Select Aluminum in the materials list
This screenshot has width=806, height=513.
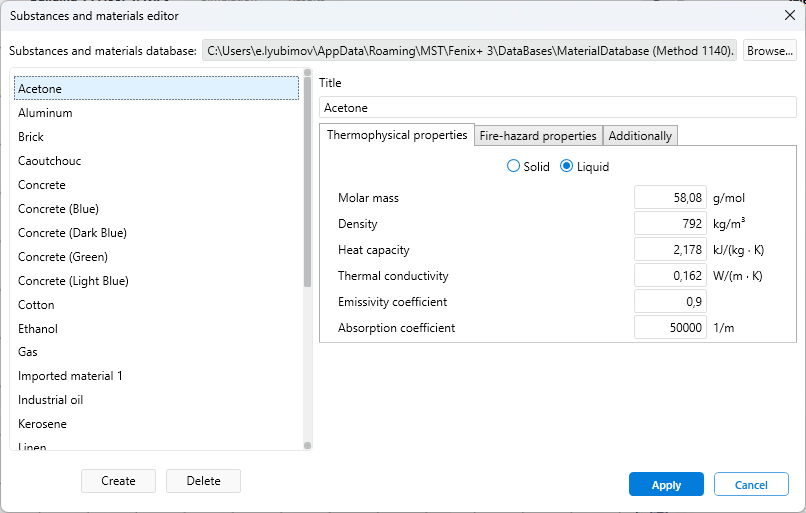(156, 113)
